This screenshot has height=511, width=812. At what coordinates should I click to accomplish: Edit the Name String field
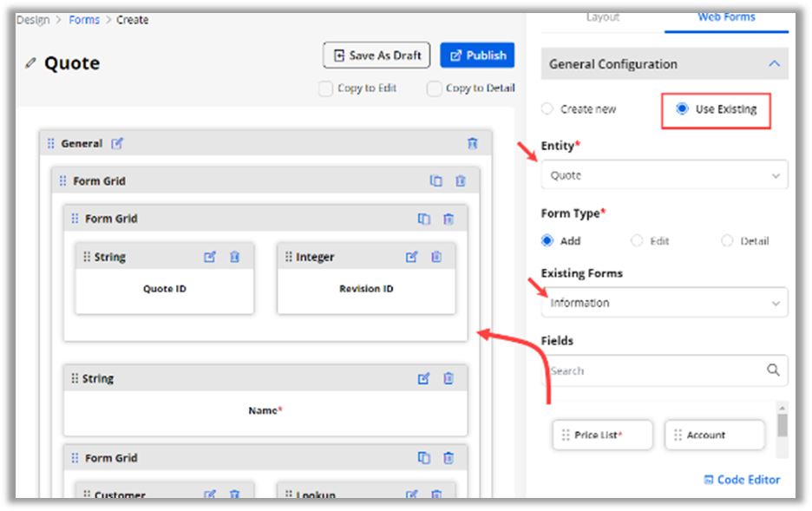click(423, 378)
